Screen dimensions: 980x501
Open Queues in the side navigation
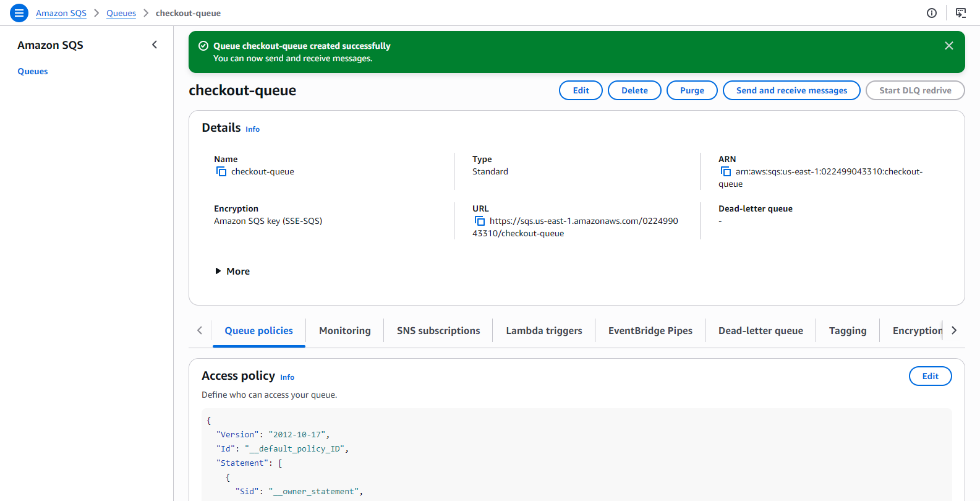(x=33, y=71)
